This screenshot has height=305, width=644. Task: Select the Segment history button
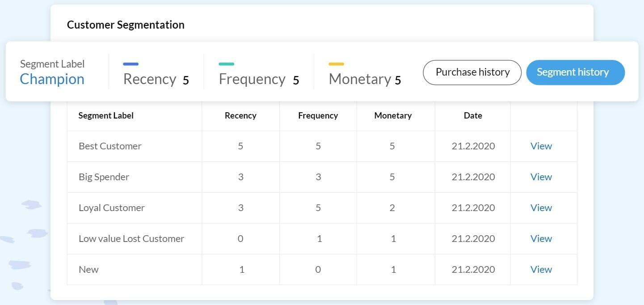pyautogui.click(x=575, y=72)
